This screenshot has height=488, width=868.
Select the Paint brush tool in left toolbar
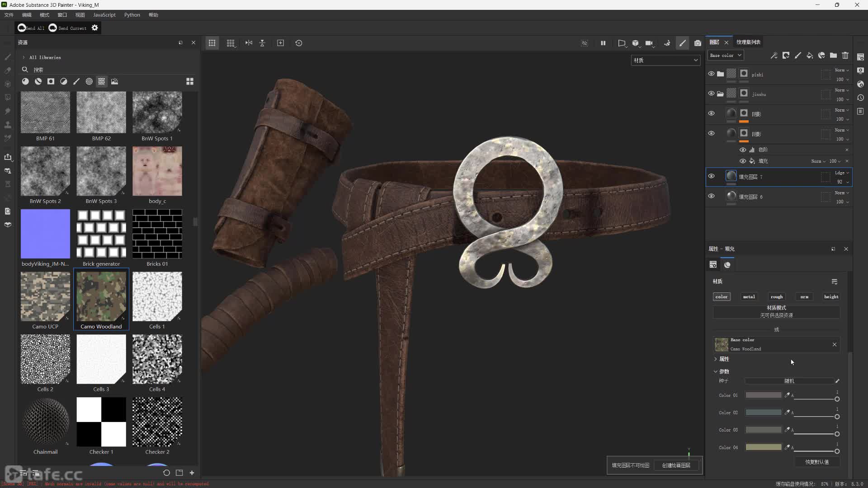[8, 57]
